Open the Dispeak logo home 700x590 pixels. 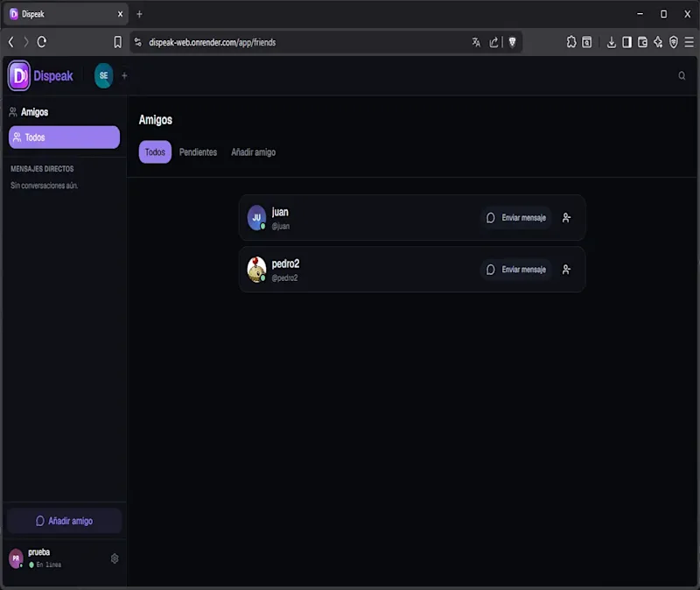pos(40,76)
